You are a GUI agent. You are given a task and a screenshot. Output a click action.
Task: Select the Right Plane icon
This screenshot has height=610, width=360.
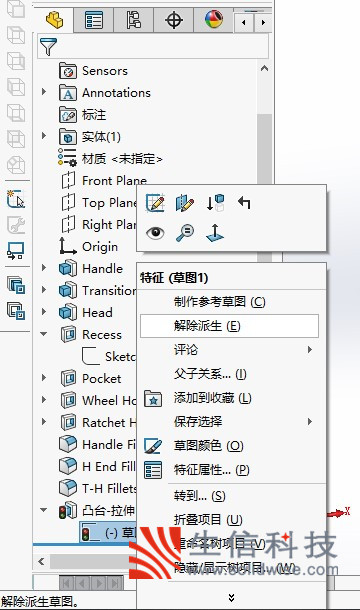(68, 224)
